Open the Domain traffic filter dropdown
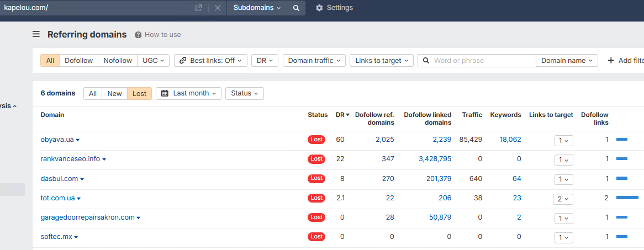Screen dimensions: 644x250 pos(314,61)
